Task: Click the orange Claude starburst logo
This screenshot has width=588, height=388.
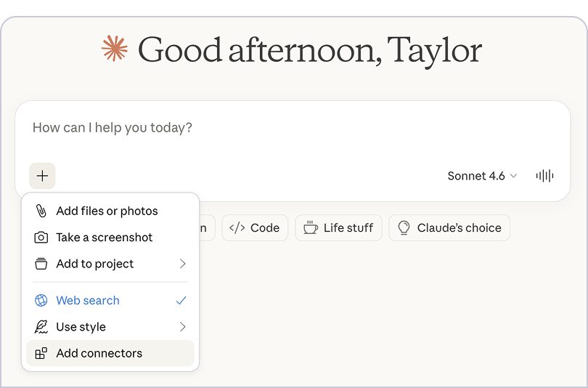Action: point(114,49)
